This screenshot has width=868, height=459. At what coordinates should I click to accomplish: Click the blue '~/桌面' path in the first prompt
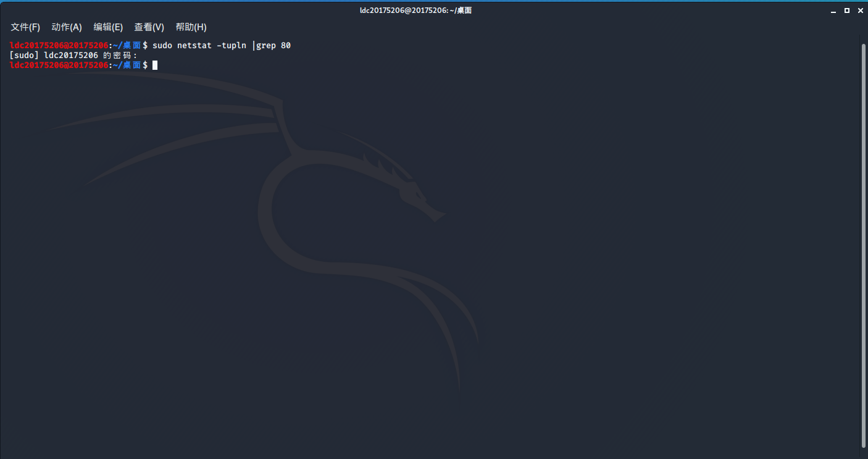[127, 46]
